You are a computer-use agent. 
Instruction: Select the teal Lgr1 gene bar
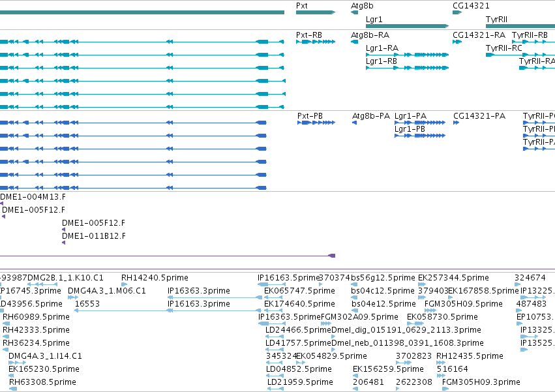click(x=407, y=26)
